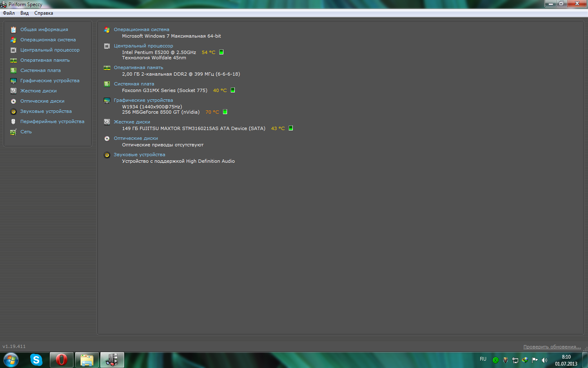Click the GPU 70 °C temperature indicator square

point(225,112)
